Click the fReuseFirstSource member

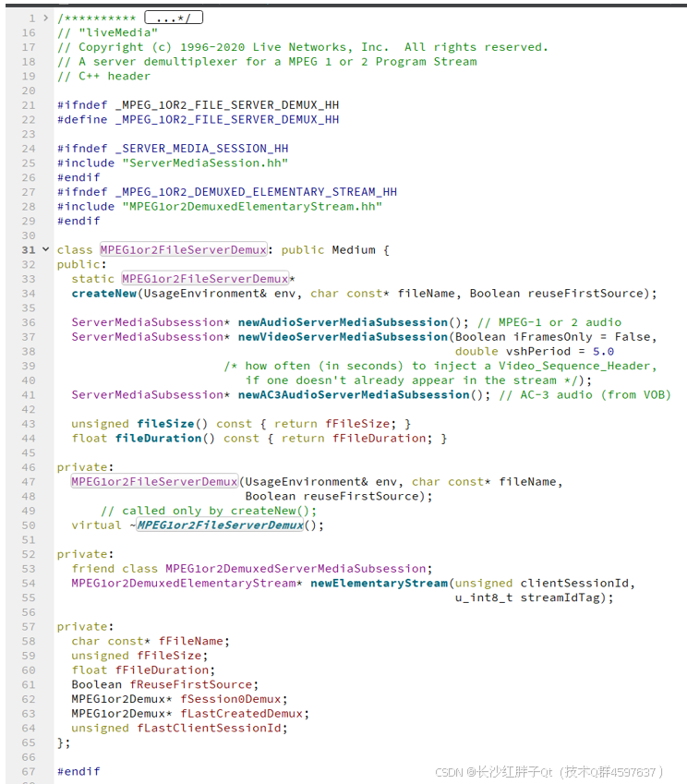(191, 685)
